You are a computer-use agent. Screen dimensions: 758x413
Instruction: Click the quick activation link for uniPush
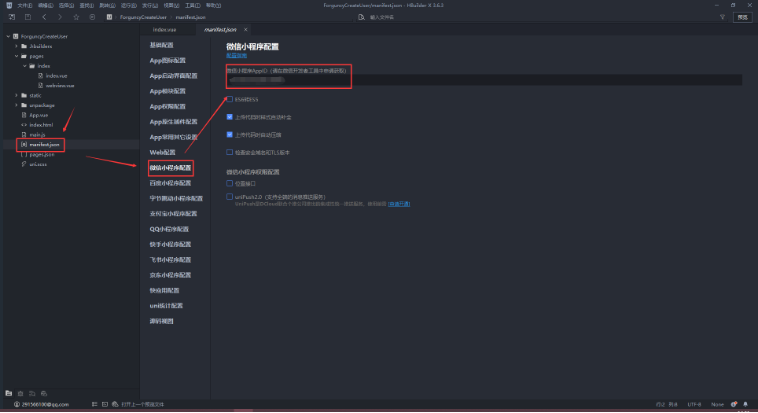pos(399,204)
